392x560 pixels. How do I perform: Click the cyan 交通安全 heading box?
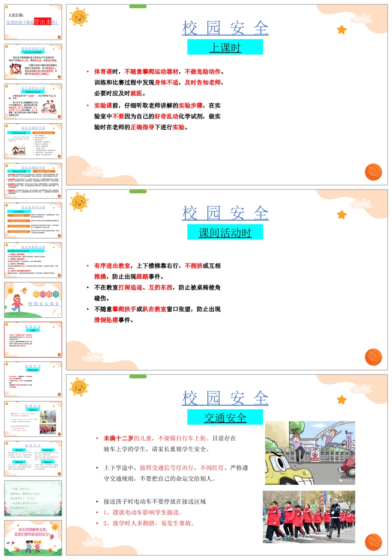(225, 417)
